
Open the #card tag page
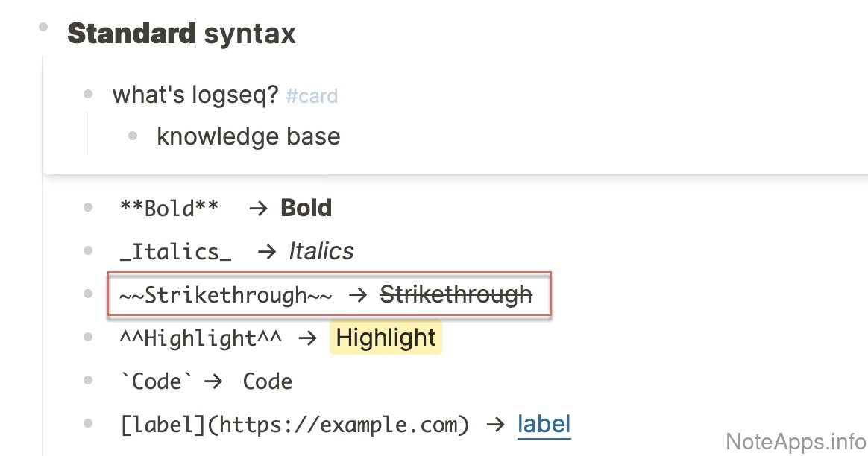(x=312, y=96)
